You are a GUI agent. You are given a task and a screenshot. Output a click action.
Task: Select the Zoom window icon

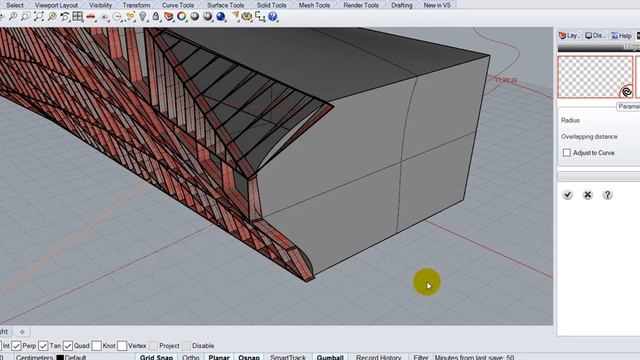click(26, 17)
